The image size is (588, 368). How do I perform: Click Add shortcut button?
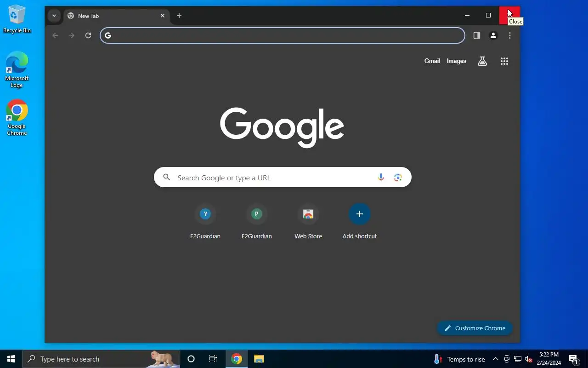(360, 222)
